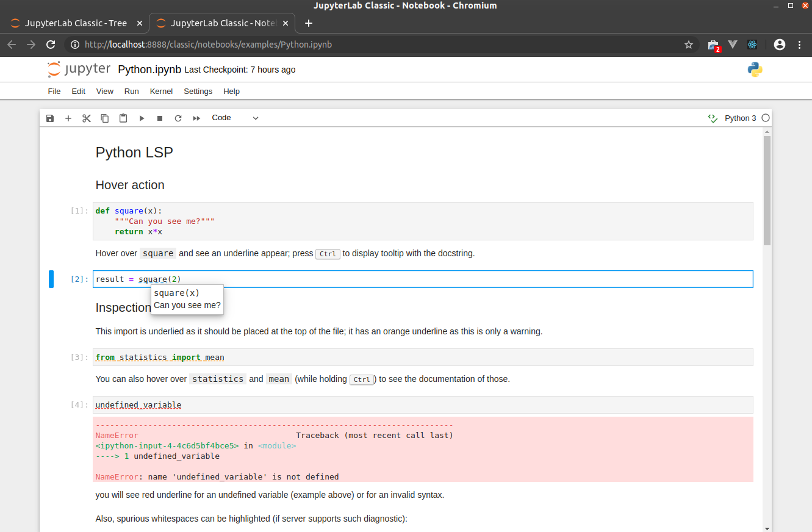Paste a cell with the clipboard icon
812x532 pixels.
123,118
